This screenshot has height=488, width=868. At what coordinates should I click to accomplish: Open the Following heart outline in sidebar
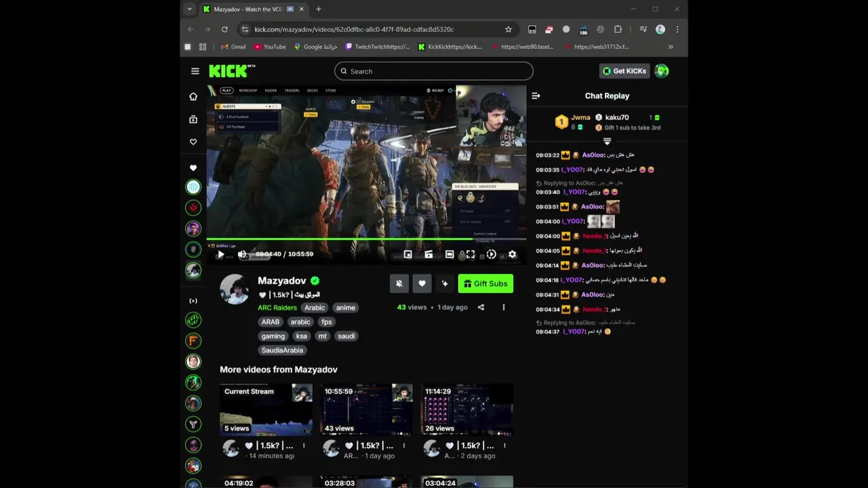pos(193,142)
